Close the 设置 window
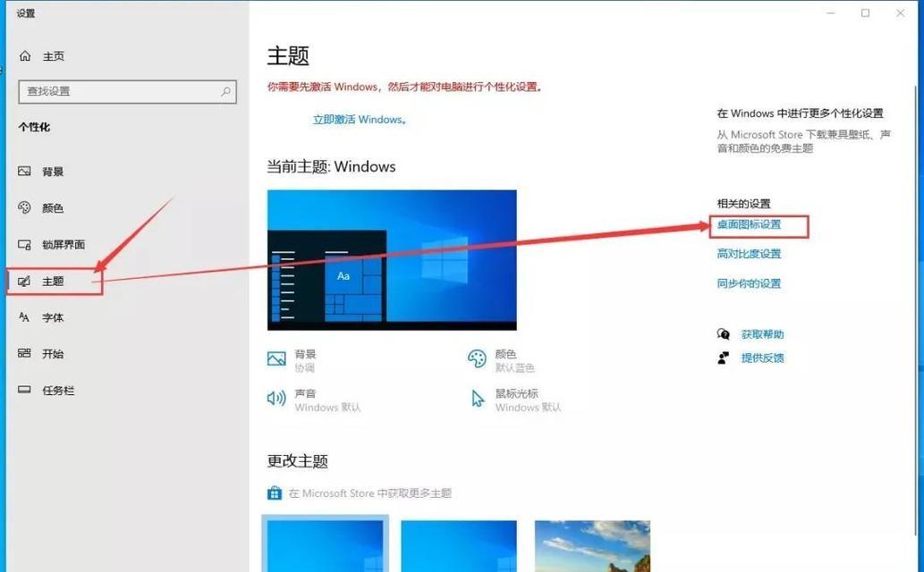 click(901, 13)
